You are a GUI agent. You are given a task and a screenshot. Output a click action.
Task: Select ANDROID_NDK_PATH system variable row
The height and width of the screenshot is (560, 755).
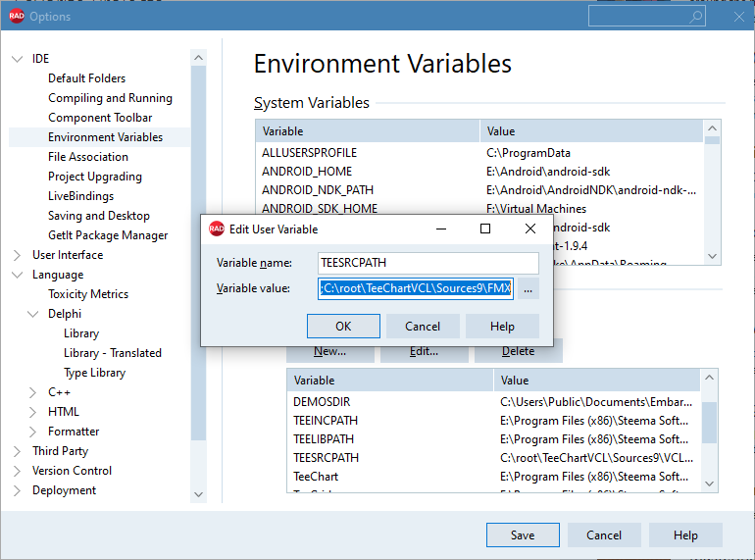[x=479, y=190]
